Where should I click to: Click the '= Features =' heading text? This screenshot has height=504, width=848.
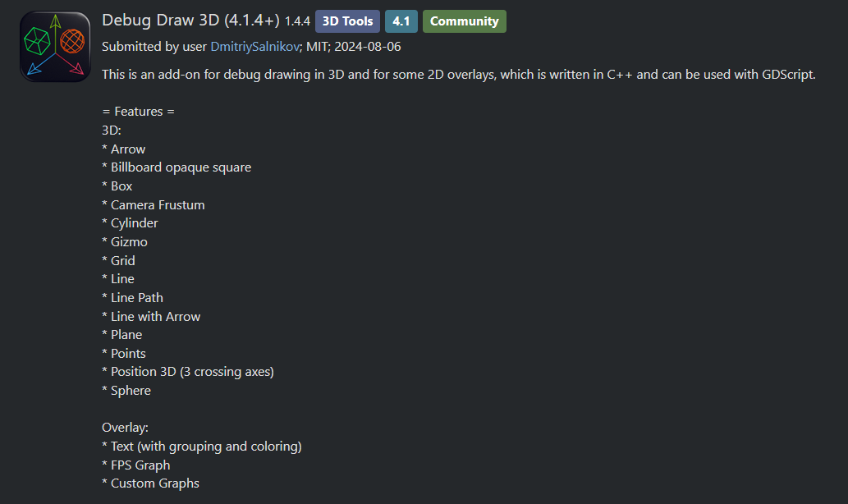click(x=138, y=112)
